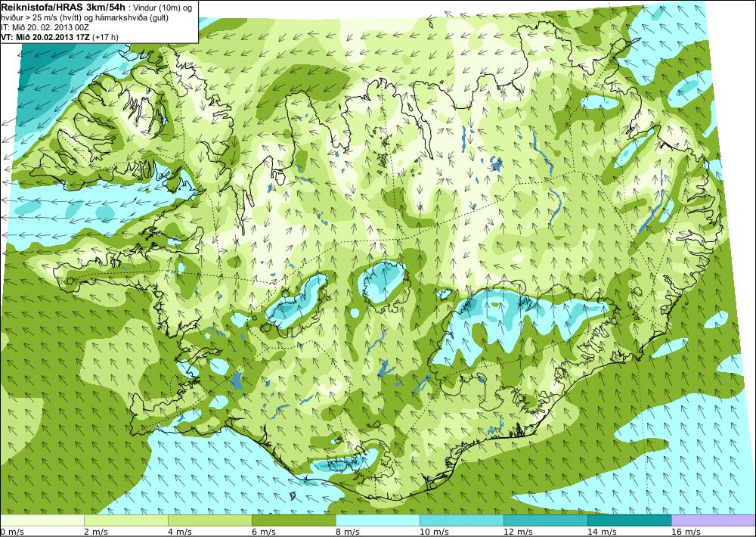Image resolution: width=756 pixels, height=537 pixels.
Task: Click the "4 m/s" legend label
Action: tap(180, 532)
